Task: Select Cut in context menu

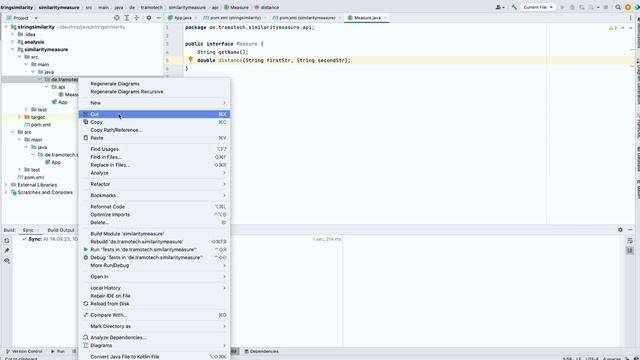Action: (154, 114)
